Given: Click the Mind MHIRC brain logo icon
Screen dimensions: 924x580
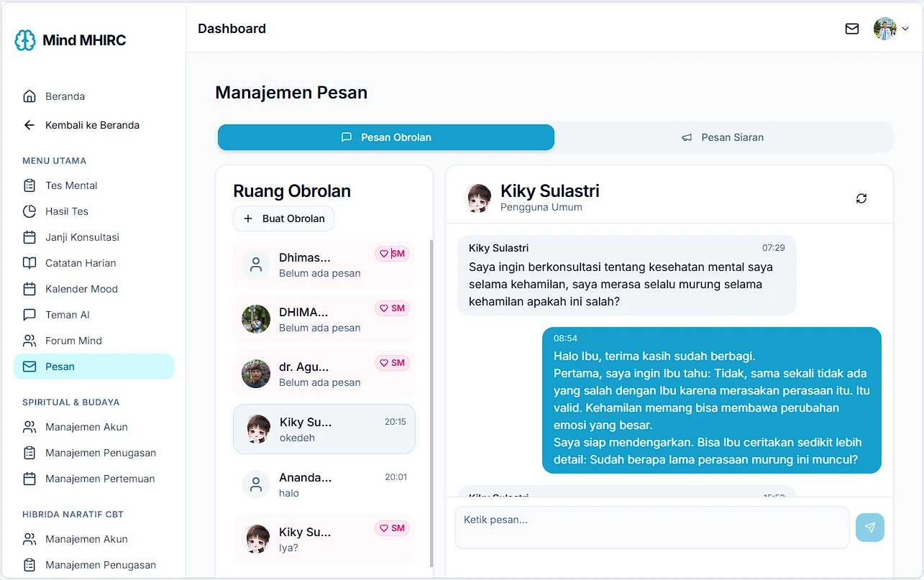Looking at the screenshot, I should tap(25, 40).
